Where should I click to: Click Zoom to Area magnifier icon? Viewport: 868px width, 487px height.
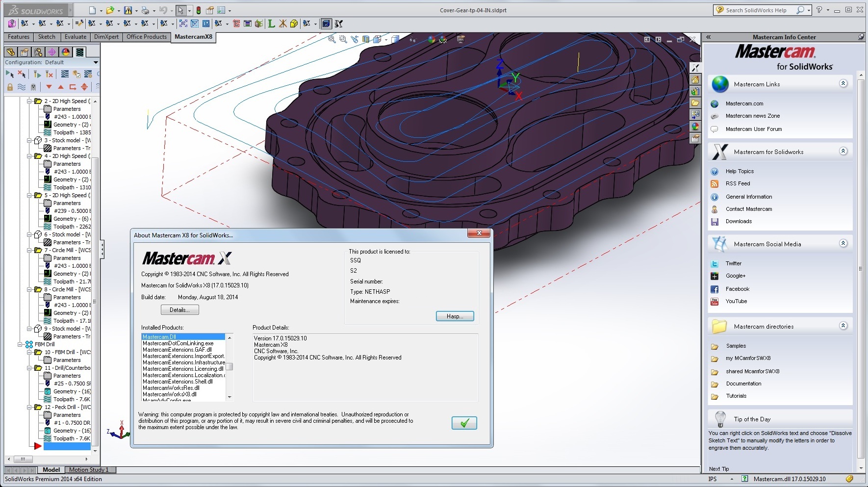point(343,39)
